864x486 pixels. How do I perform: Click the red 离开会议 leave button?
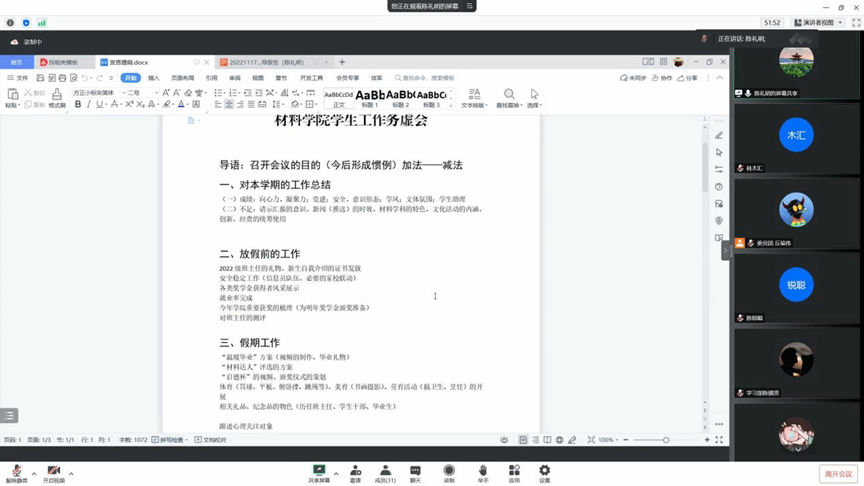coord(838,474)
